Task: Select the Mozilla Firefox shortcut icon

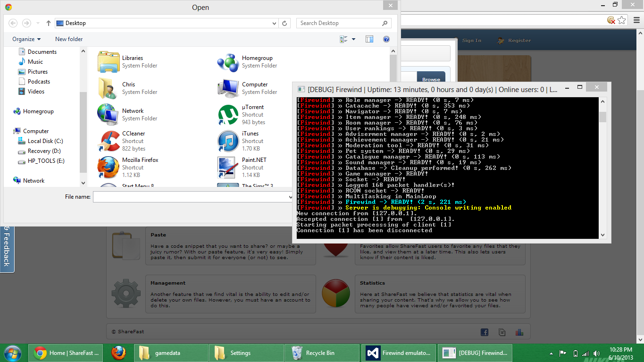Action: 109,167
